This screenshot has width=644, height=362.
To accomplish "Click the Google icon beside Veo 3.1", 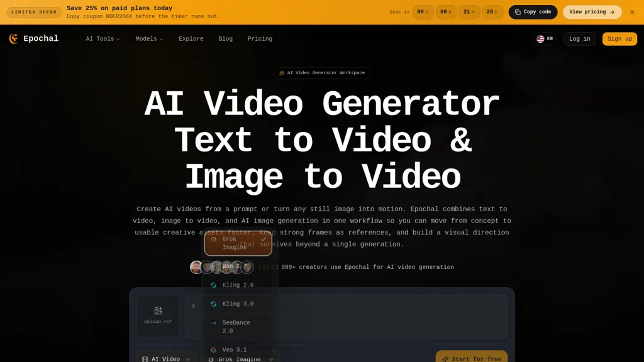I will 214,349.
